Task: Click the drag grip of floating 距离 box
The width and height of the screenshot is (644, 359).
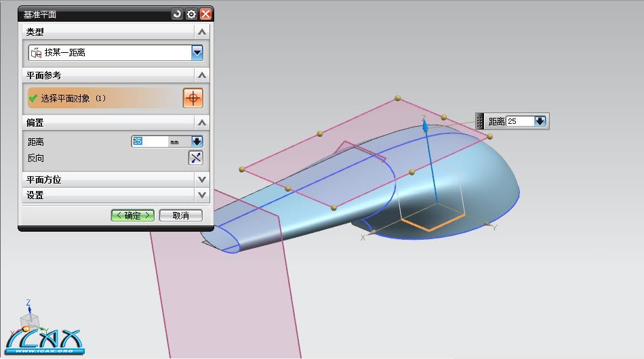Action: click(x=480, y=121)
